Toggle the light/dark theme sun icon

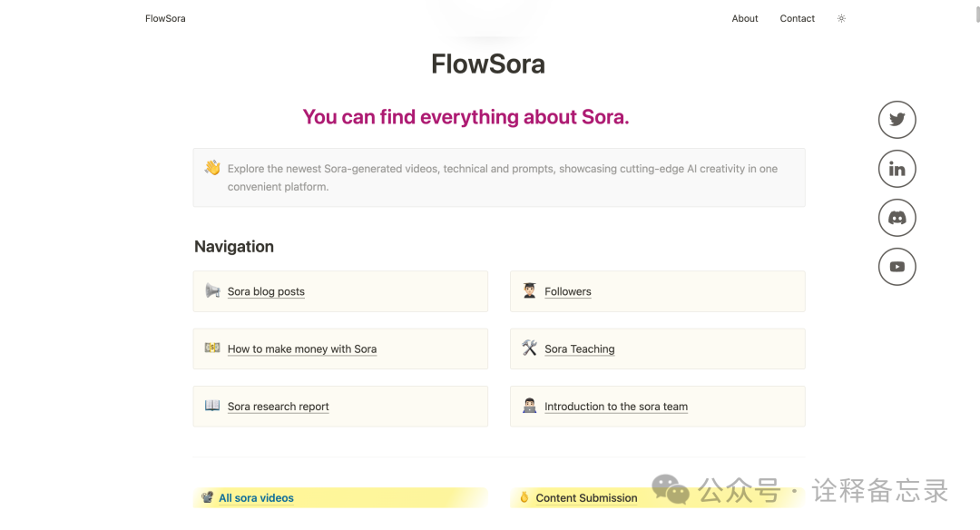(x=841, y=18)
